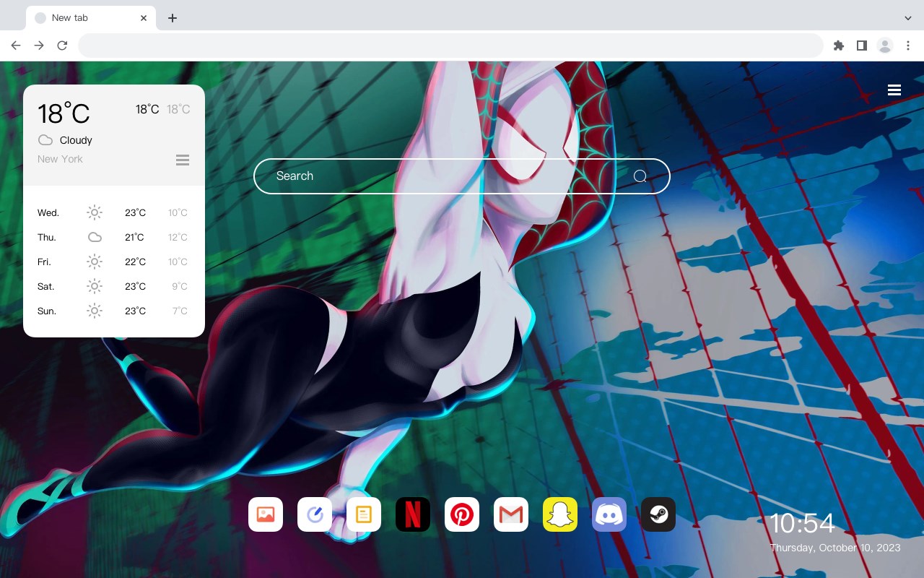Select the Sat. forecast row

[114, 286]
